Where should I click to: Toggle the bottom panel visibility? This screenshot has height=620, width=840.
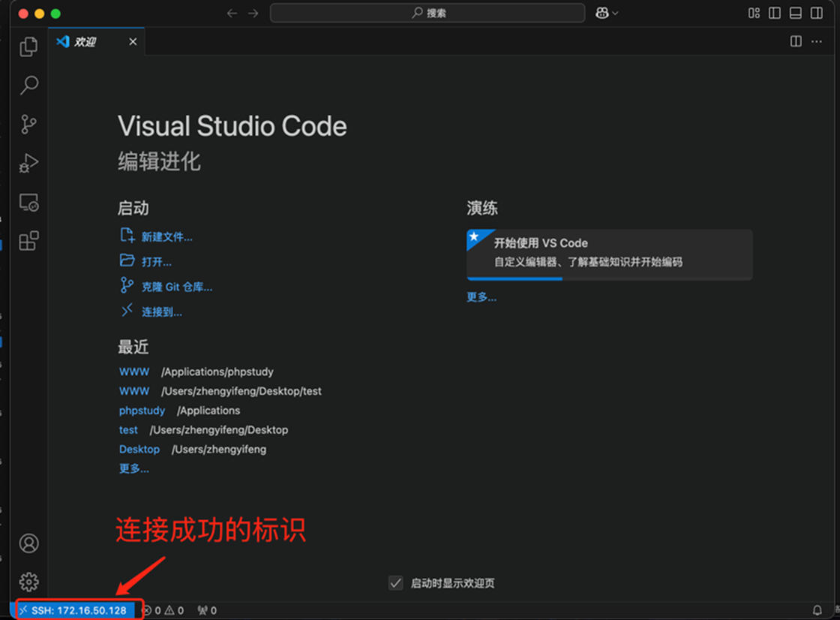click(796, 13)
